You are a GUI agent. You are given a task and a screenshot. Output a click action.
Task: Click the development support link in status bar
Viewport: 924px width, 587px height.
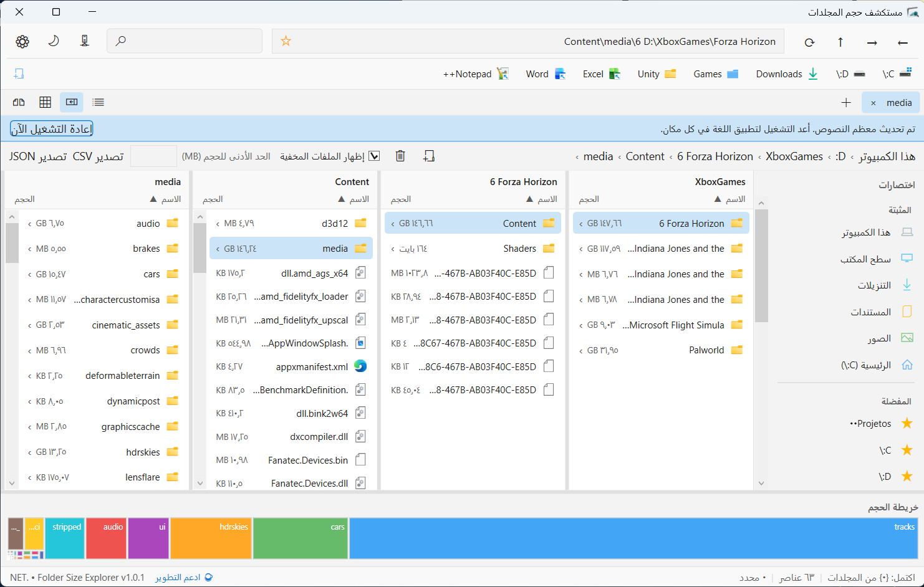(x=184, y=578)
